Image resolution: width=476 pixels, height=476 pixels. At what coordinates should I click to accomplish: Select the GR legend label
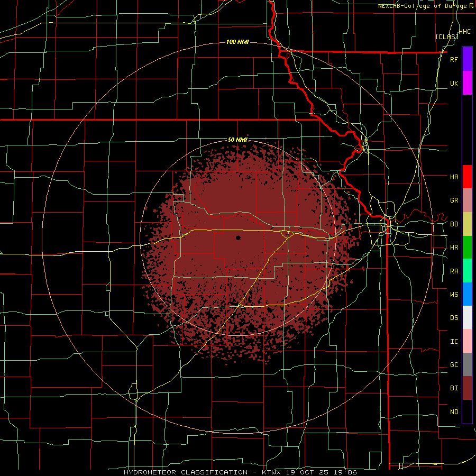tap(454, 200)
